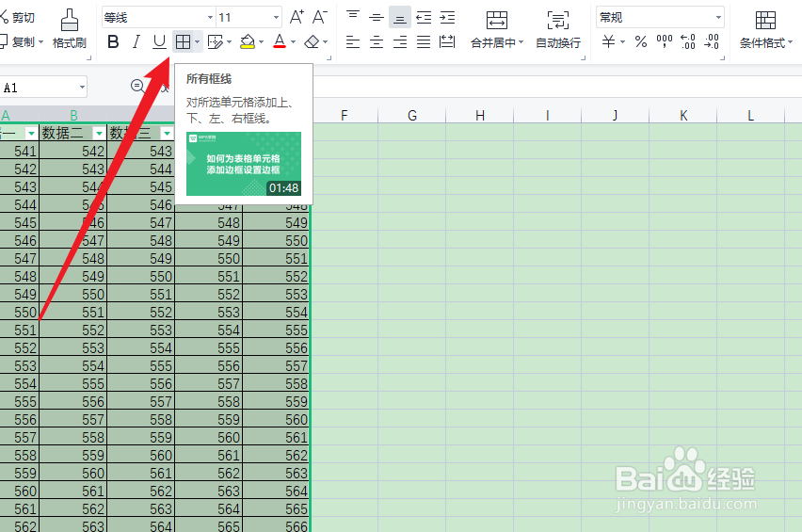The image size is (802, 532).
Task: Toggle Italic formatting
Action: pyautogui.click(x=136, y=42)
